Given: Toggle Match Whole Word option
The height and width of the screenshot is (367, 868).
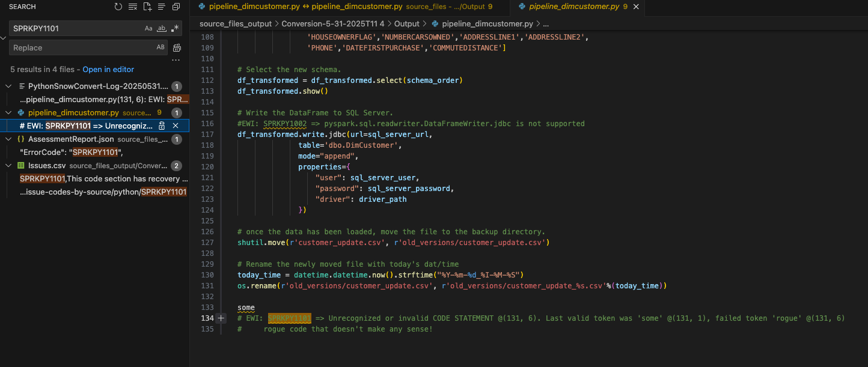Looking at the screenshot, I should point(161,28).
